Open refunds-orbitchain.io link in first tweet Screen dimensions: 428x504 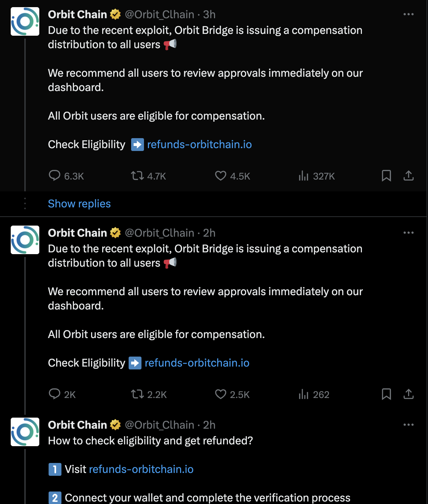click(x=199, y=145)
